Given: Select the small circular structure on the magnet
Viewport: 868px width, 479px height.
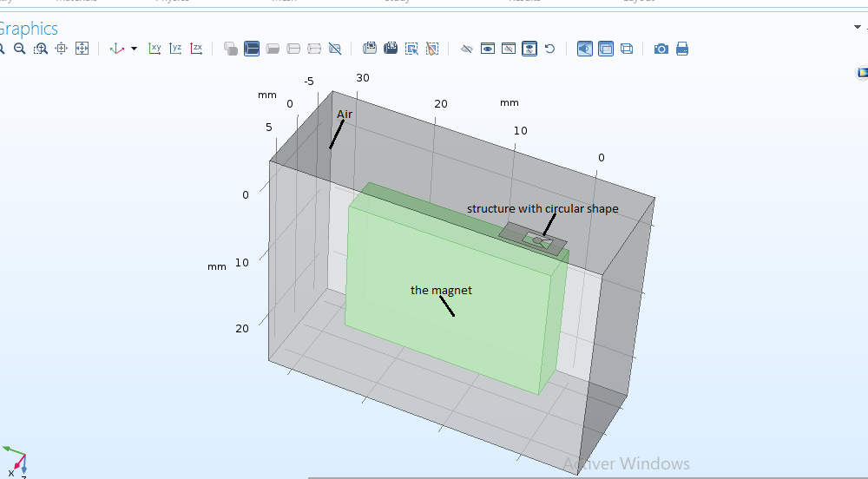Looking at the screenshot, I should click(537, 240).
